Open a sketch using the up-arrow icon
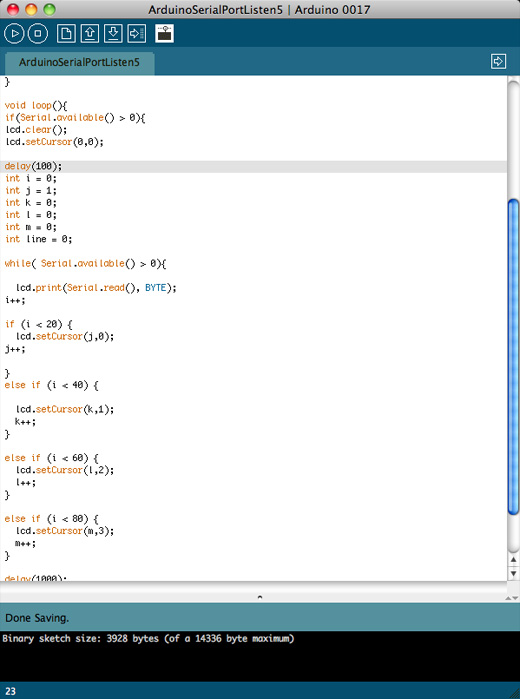The width and height of the screenshot is (520, 699). pyautogui.click(x=90, y=33)
